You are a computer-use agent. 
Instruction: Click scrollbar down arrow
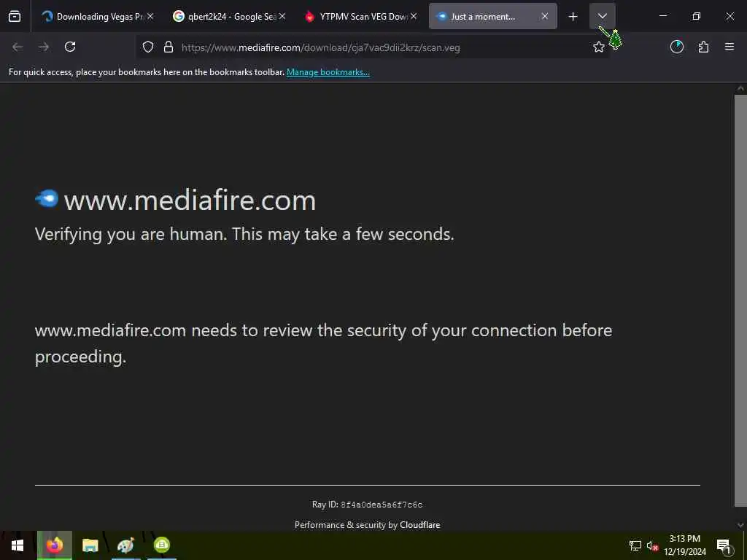pos(740,525)
